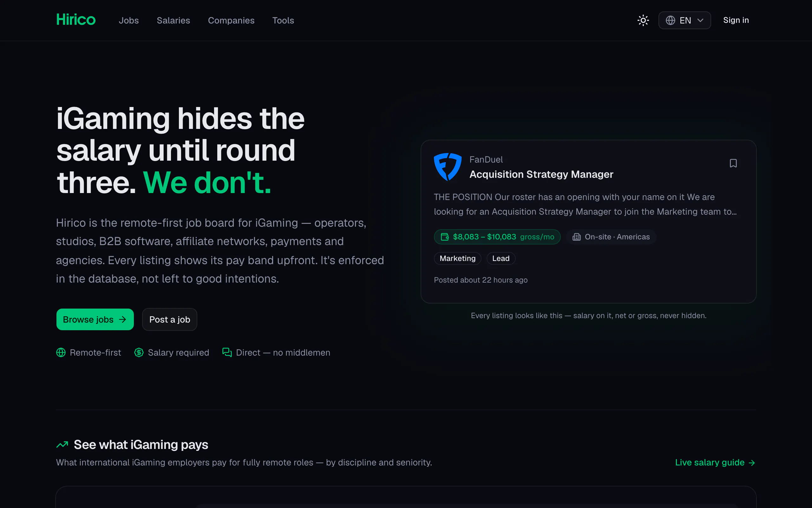812x508 pixels.
Task: Click the green We don't. headline text
Action: (207, 183)
